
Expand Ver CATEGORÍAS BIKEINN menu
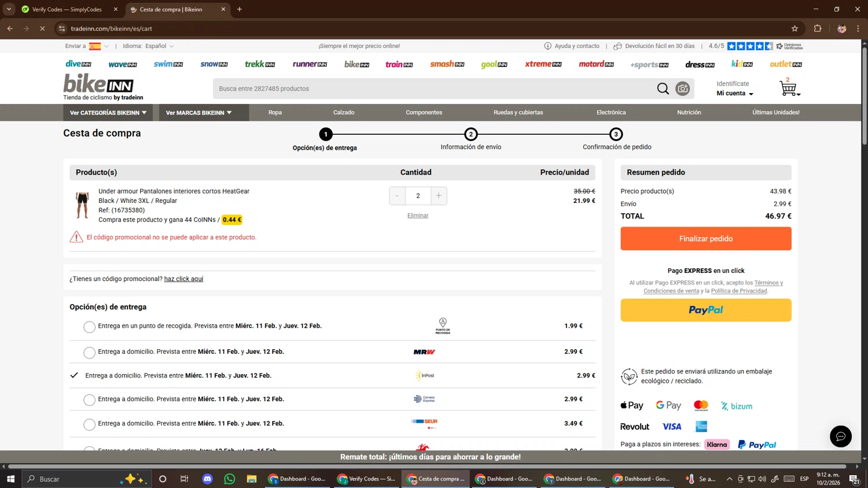[108, 113]
